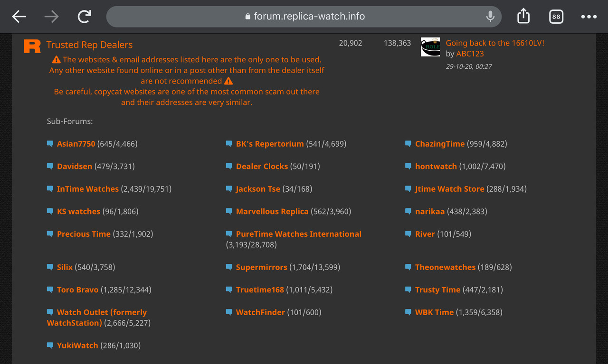This screenshot has height=364, width=608.
Task: Click the orange R forum logo icon
Action: [32, 46]
